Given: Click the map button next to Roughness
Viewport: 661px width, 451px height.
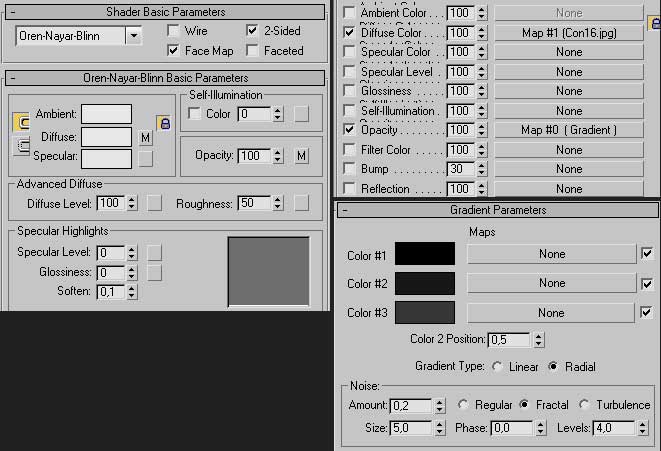Looking at the screenshot, I should [301, 203].
